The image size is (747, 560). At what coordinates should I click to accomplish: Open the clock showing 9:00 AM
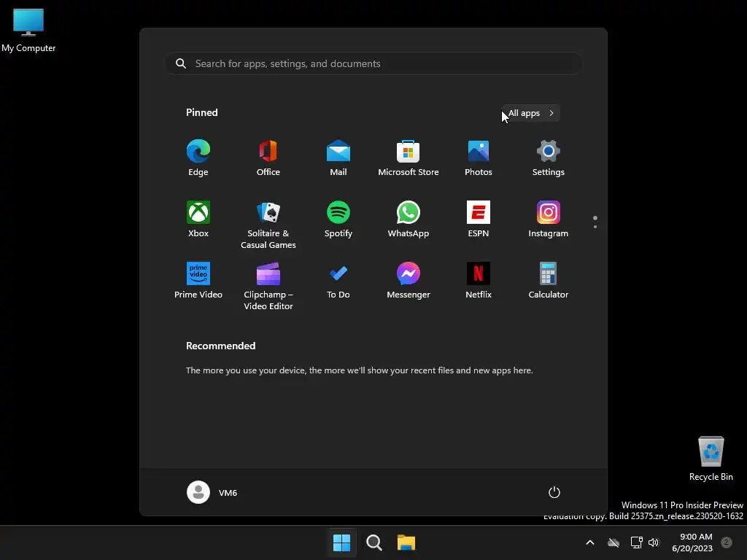click(x=692, y=542)
